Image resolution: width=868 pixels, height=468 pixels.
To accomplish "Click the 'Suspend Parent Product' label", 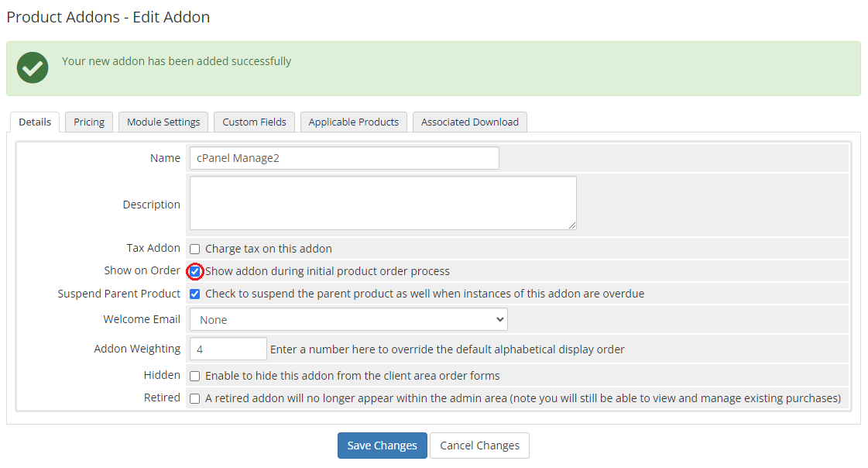I will (x=119, y=294).
